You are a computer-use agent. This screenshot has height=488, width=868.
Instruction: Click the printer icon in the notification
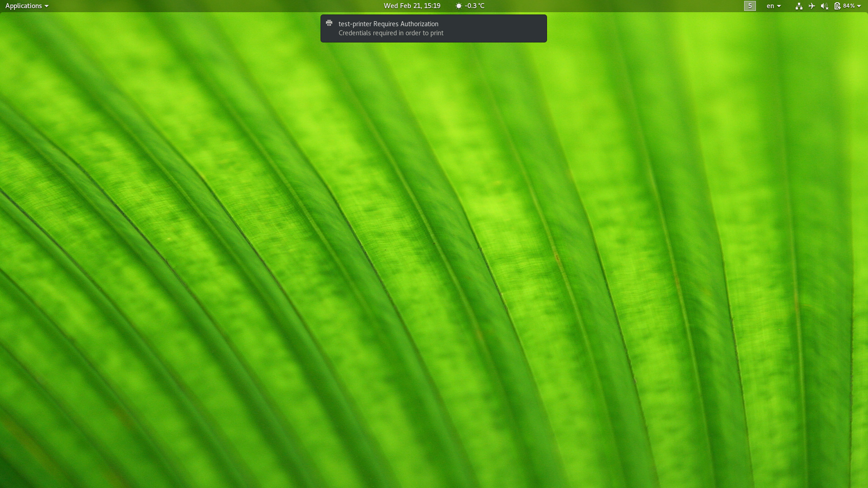click(x=329, y=23)
